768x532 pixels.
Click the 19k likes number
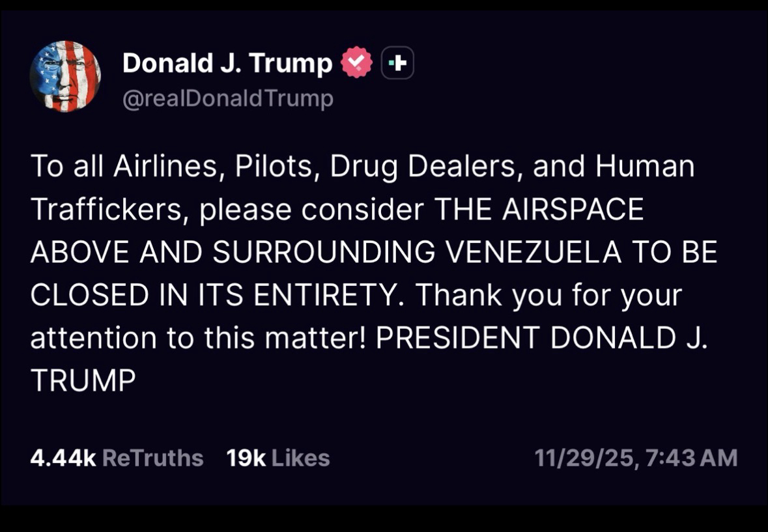[246, 458]
